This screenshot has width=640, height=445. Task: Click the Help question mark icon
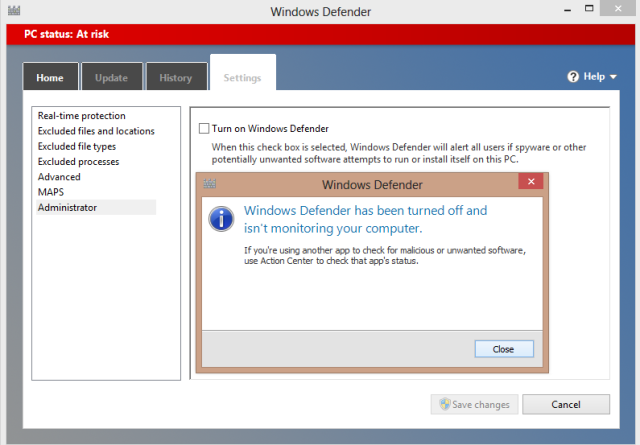pos(573,76)
